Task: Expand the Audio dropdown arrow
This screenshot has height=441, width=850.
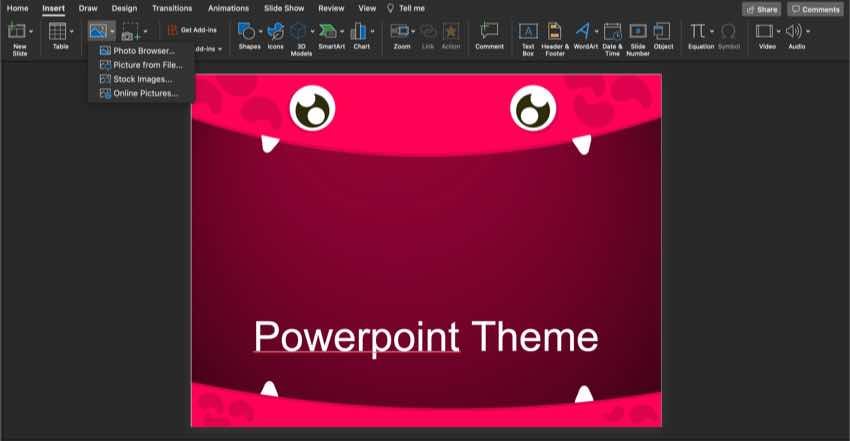Action: (x=808, y=31)
